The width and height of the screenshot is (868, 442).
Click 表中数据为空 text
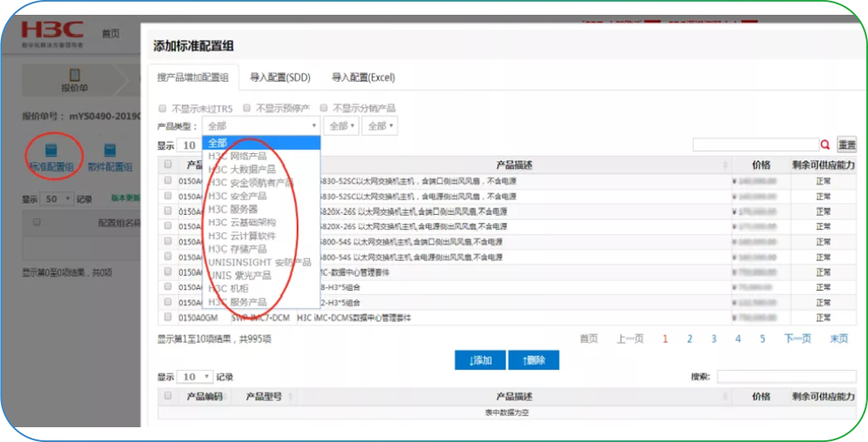507,412
